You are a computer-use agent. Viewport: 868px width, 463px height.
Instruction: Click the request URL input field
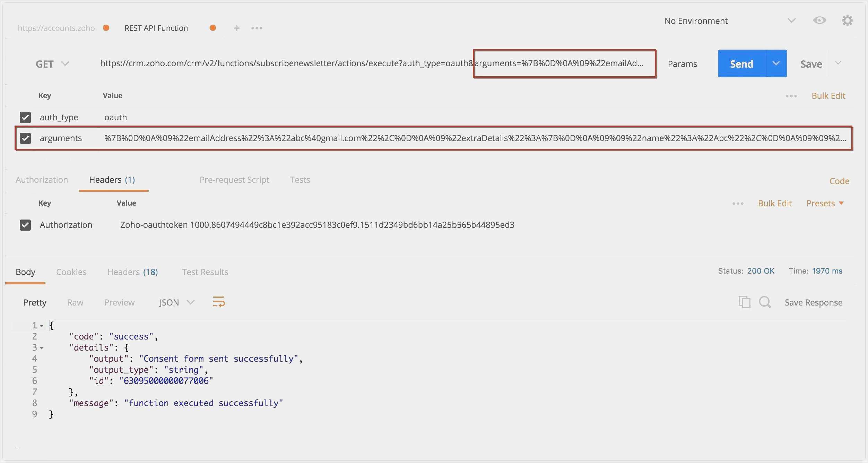(x=371, y=63)
